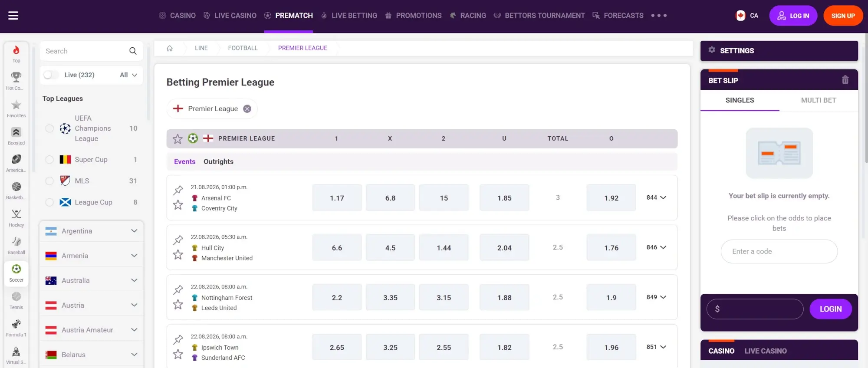The image size is (868, 368).
Task: Click the search magnifier icon
Action: (133, 51)
